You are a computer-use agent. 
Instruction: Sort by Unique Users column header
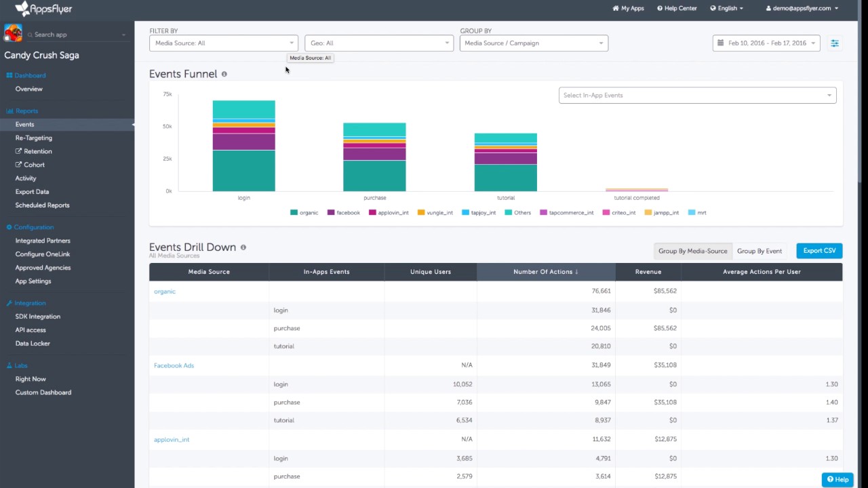point(431,272)
